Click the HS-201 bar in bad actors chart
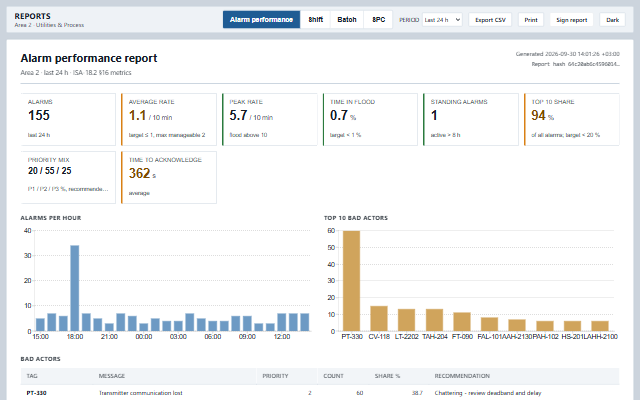The image size is (640, 400). click(x=572, y=326)
